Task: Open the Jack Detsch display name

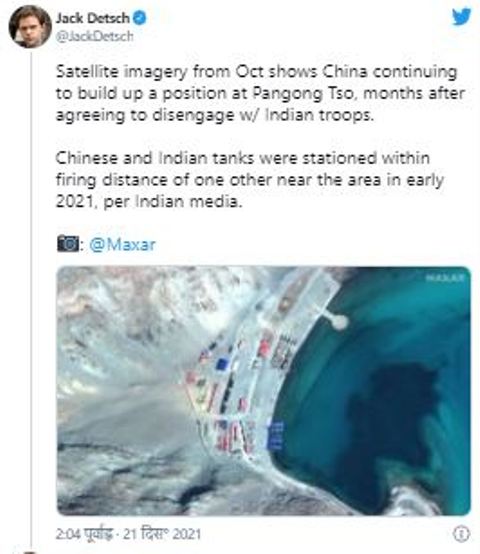Action: [93, 18]
